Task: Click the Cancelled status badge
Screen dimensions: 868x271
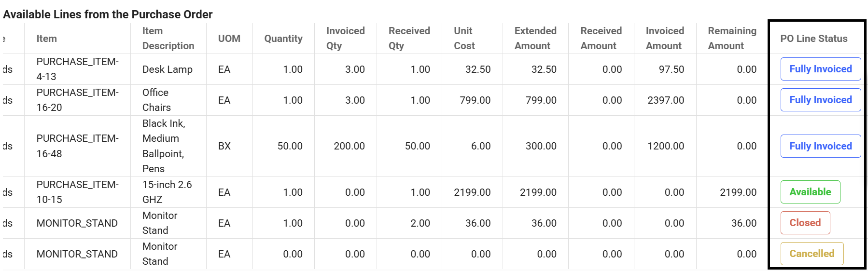Action: [812, 254]
